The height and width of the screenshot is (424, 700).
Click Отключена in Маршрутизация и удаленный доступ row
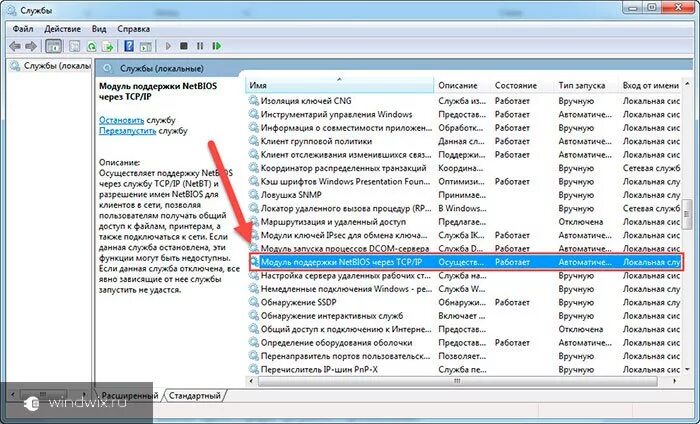[580, 221]
